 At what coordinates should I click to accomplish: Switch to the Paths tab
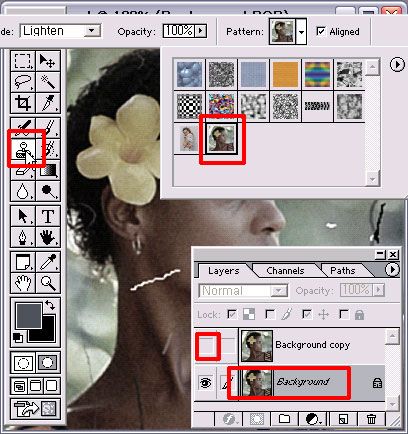pos(343,271)
